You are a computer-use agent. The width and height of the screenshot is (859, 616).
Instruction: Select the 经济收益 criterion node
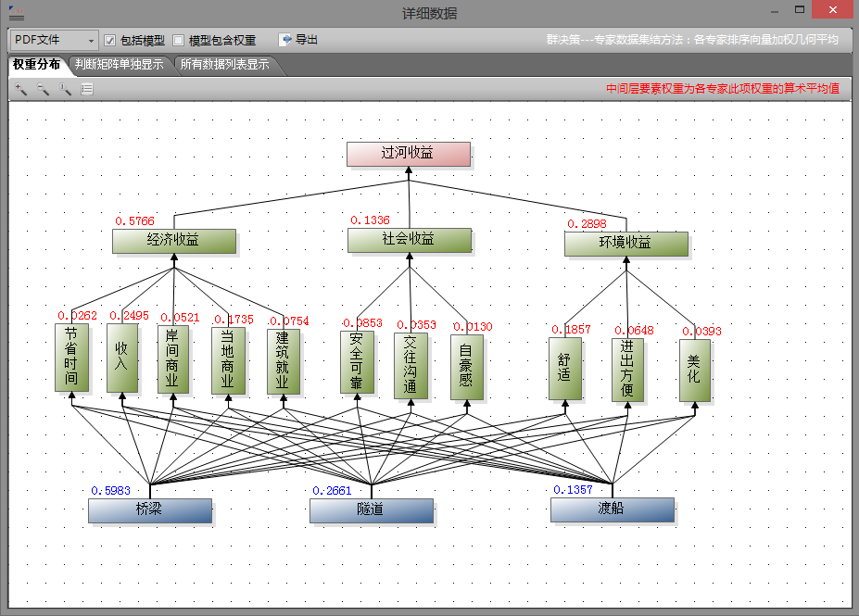pyautogui.click(x=173, y=240)
